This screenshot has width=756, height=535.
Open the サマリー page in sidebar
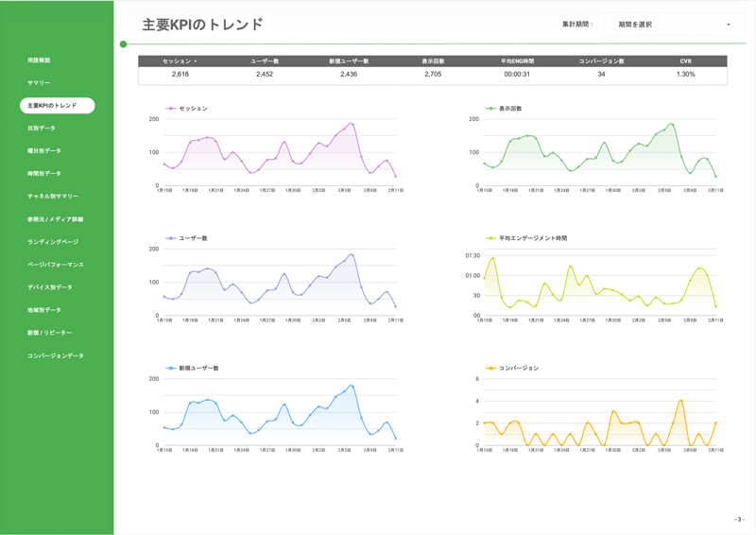(x=39, y=83)
